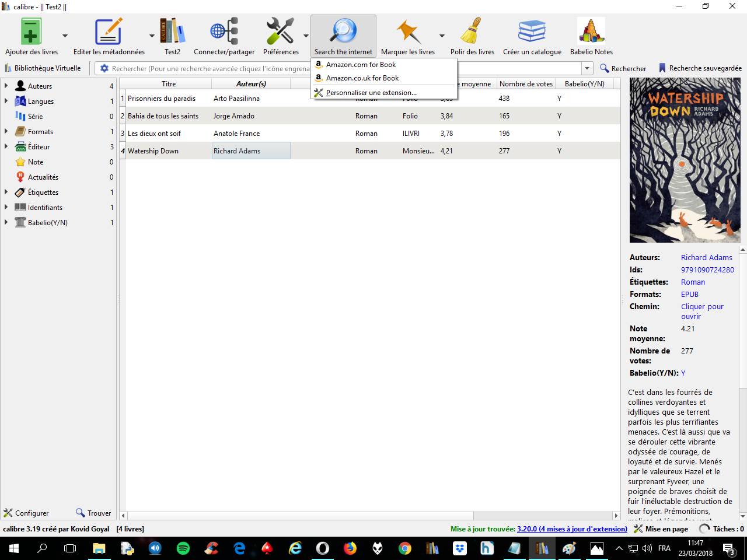Expand the Éditeur tree node
Screen dimensions: 747x560
coord(6,146)
